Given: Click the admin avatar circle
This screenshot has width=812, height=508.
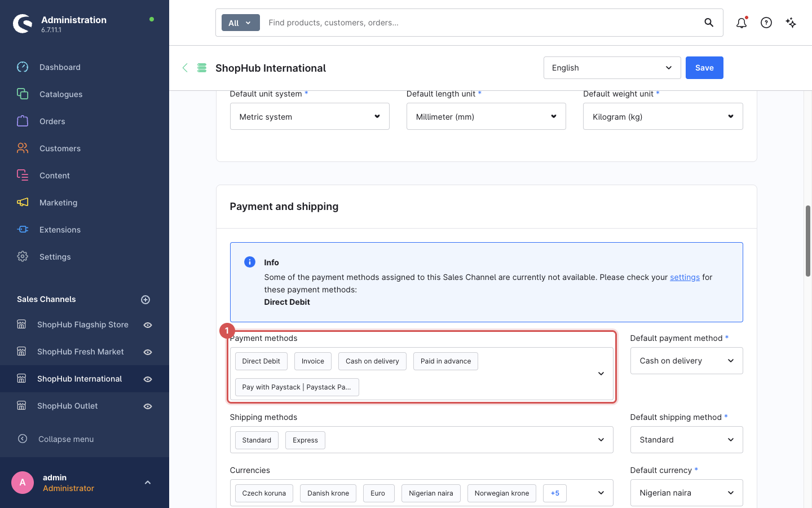Looking at the screenshot, I should [23, 483].
